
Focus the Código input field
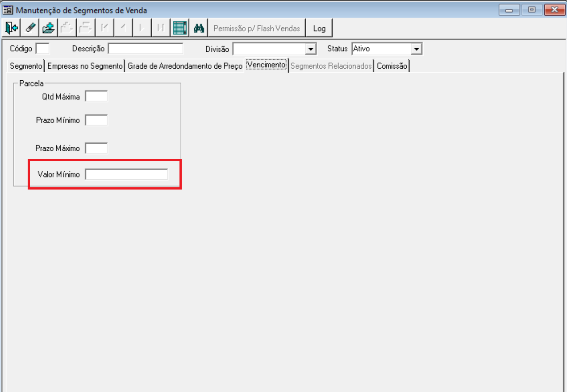pos(42,49)
